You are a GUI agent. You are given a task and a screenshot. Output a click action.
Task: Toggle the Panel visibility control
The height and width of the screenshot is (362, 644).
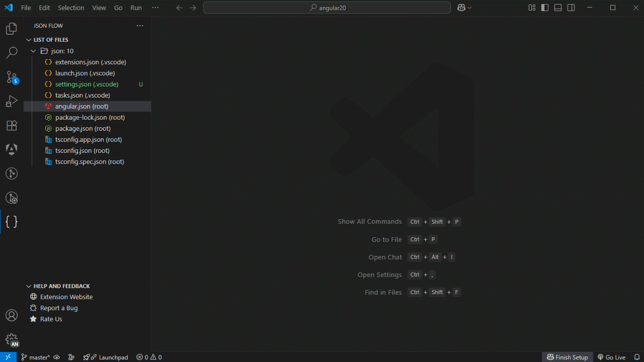tap(557, 8)
